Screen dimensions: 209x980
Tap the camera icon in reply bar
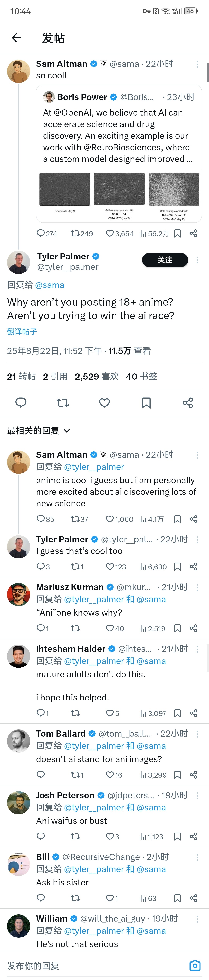click(195, 965)
